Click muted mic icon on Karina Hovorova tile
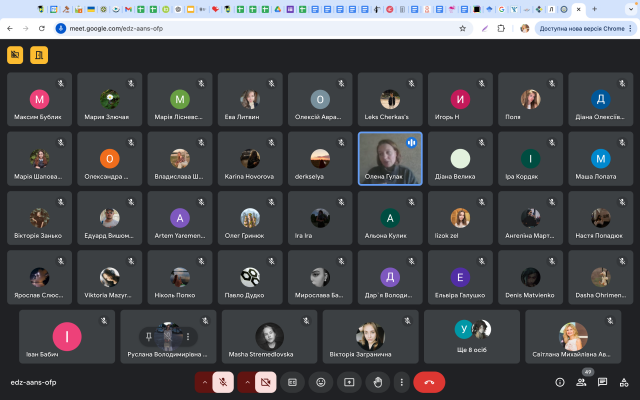 coord(271,143)
